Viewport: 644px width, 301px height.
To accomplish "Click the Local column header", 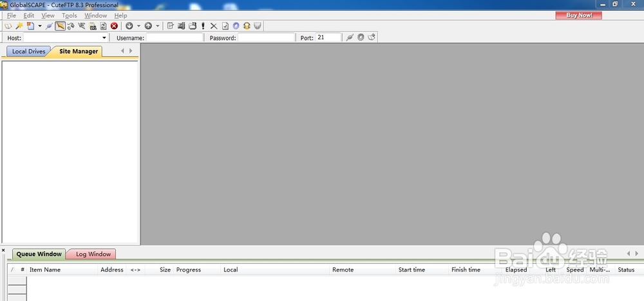I will point(275,270).
